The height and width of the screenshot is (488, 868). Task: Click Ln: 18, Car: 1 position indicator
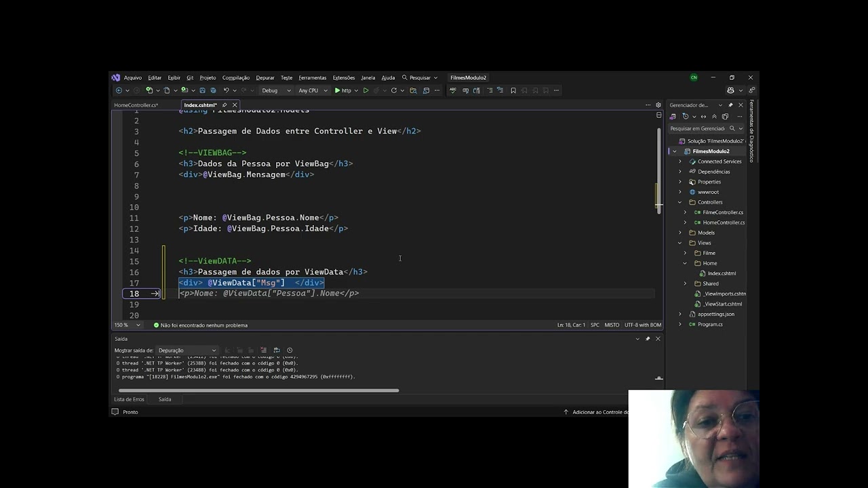(x=571, y=325)
